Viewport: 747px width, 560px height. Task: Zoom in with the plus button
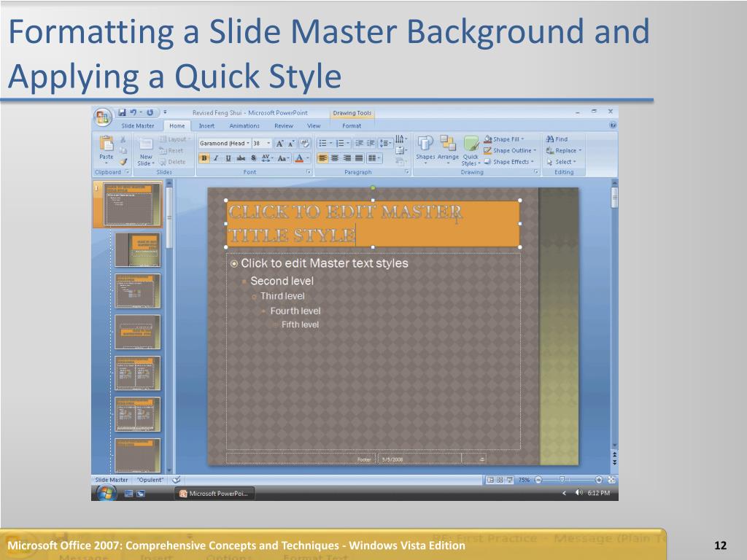coord(599,480)
